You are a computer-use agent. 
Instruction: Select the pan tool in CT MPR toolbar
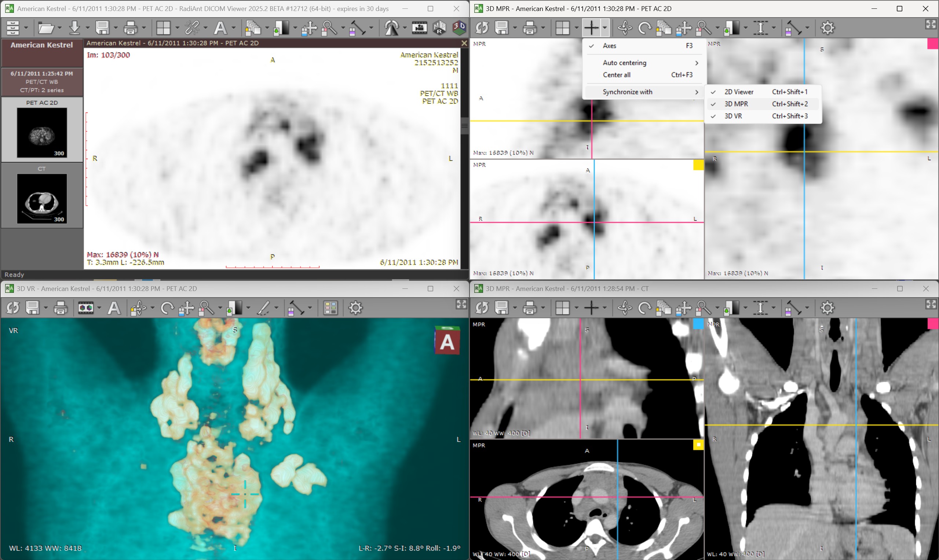coord(683,308)
